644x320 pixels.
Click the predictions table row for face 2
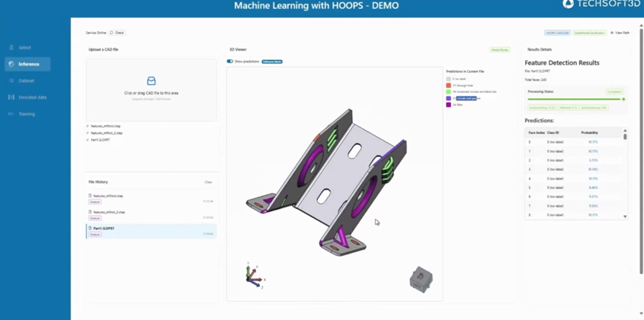click(573, 160)
